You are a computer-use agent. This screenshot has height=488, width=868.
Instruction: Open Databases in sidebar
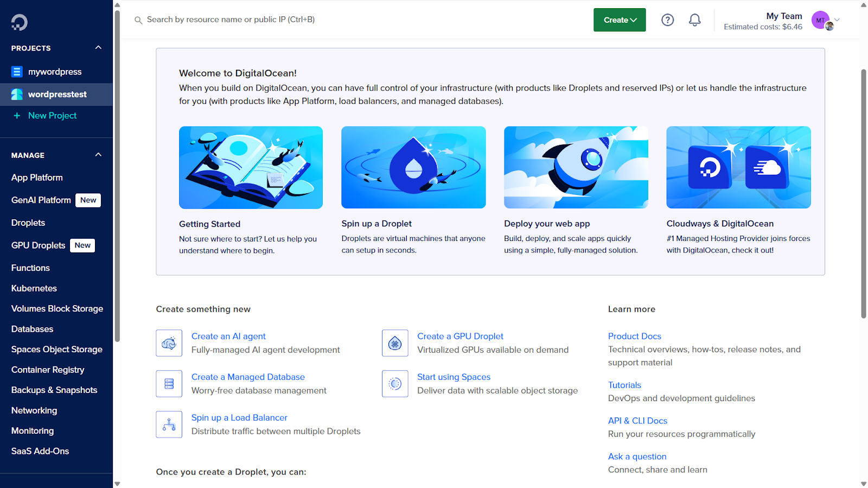click(32, 329)
